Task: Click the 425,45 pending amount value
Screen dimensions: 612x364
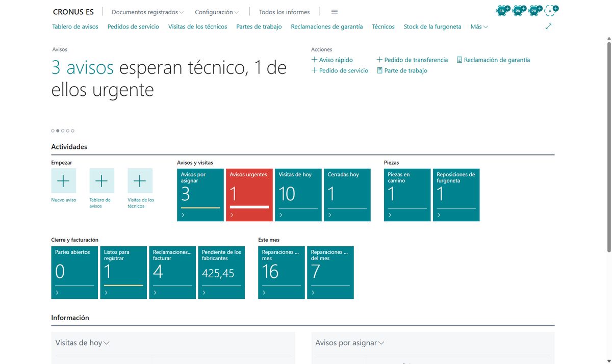Action: pyautogui.click(x=218, y=273)
